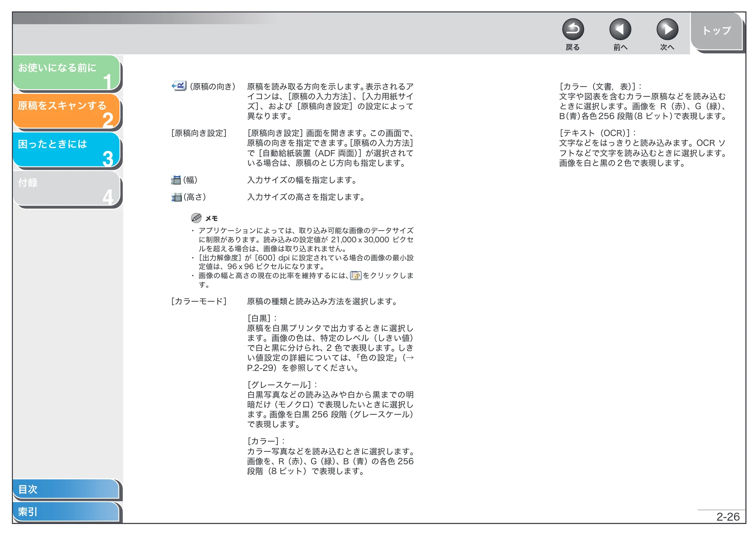The image size is (756, 535).
Task: Click the 原稿の向き orientation icon
Action: click(179, 86)
